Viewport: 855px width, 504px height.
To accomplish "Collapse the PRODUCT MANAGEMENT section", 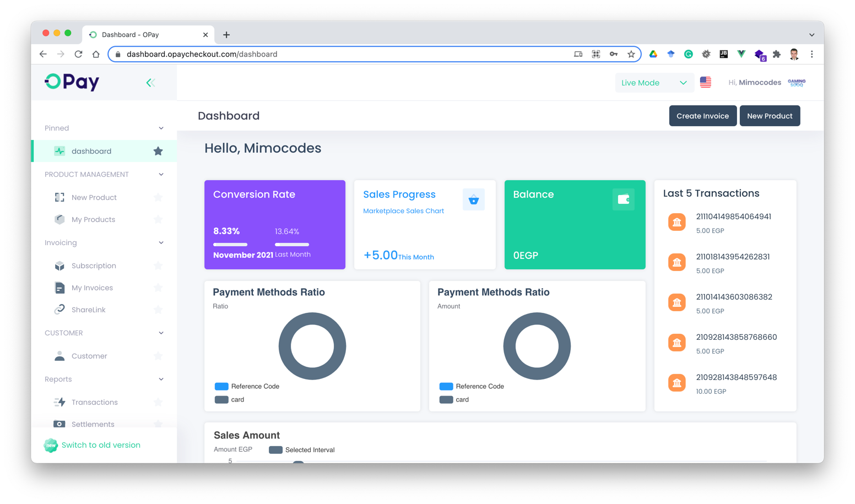I will (x=161, y=175).
